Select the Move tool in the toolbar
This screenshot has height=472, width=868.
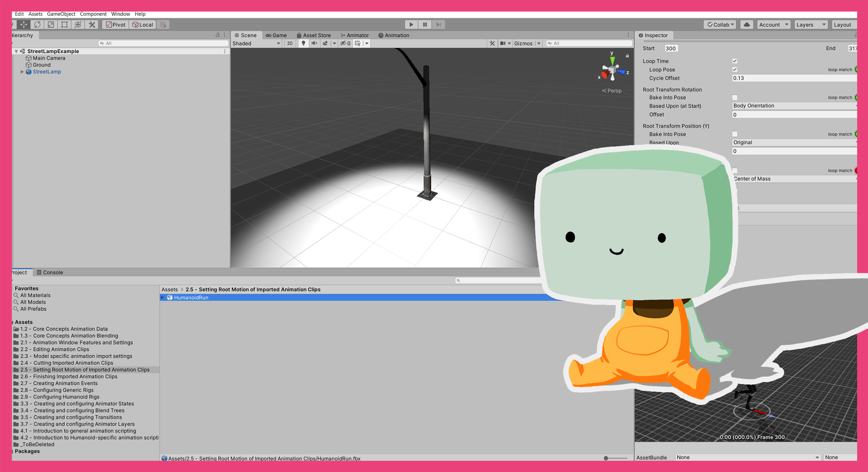[x=23, y=24]
